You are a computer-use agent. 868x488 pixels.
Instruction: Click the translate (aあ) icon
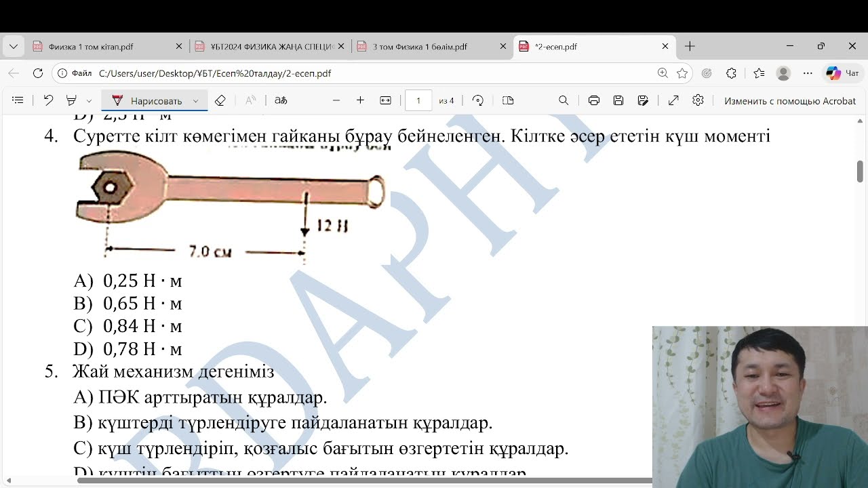coord(281,100)
